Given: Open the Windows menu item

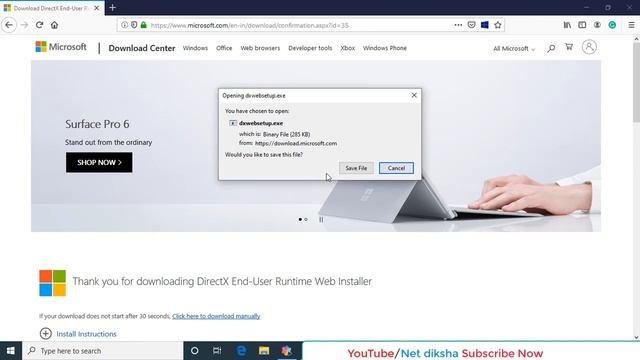Looking at the screenshot, I should (x=195, y=48).
